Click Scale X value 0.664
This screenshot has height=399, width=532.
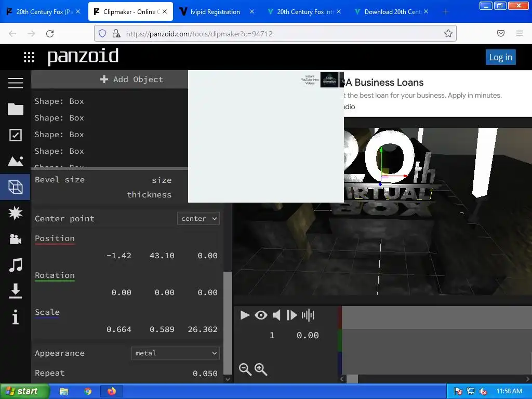coord(119,329)
